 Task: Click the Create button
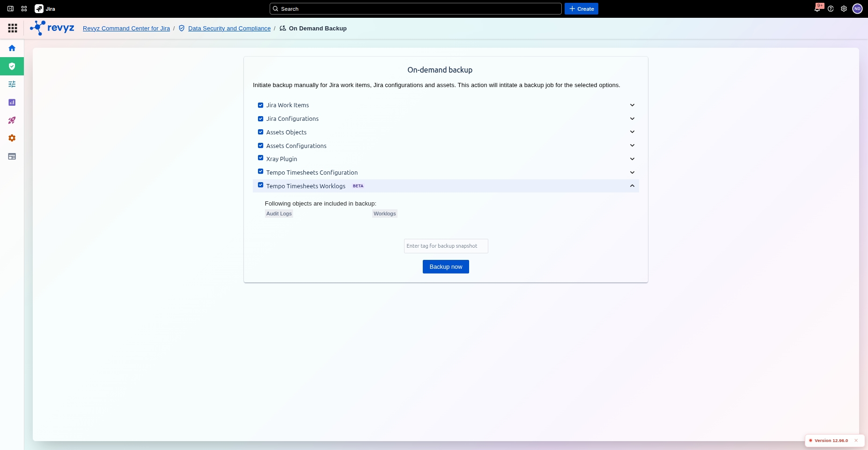coord(581,9)
